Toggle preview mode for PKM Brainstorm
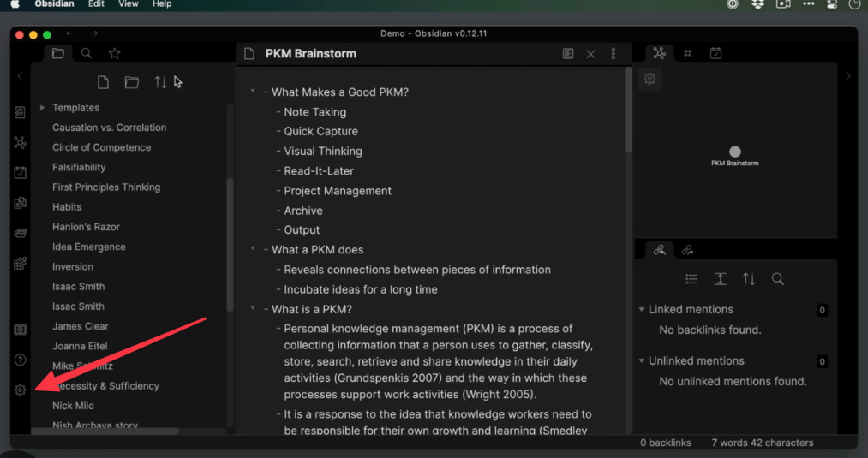The width and height of the screenshot is (868, 458). tap(568, 54)
